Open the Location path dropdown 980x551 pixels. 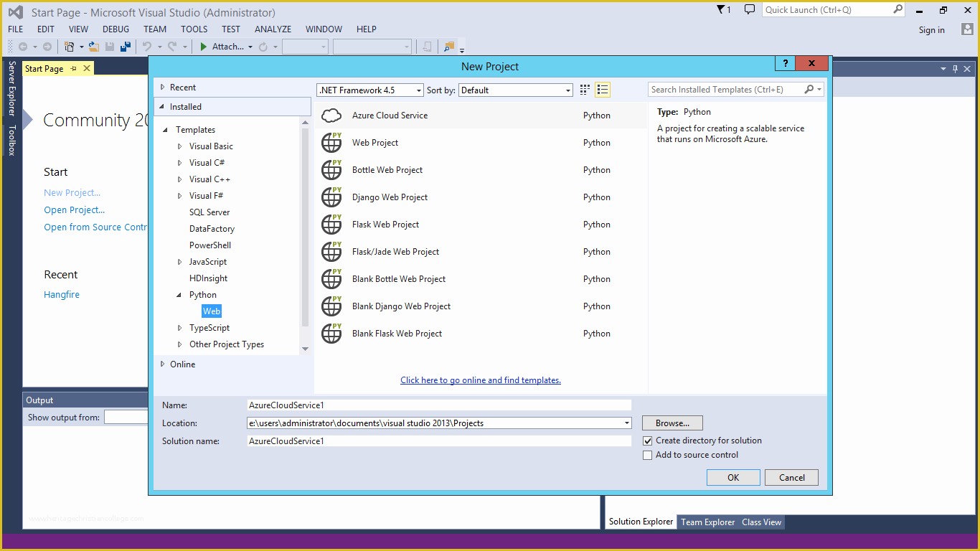pos(627,423)
